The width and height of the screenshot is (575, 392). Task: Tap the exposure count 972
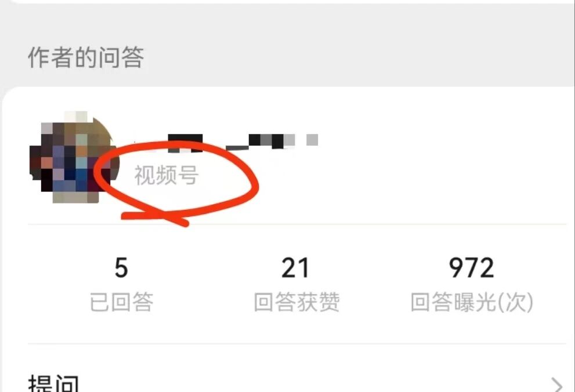coord(472,268)
